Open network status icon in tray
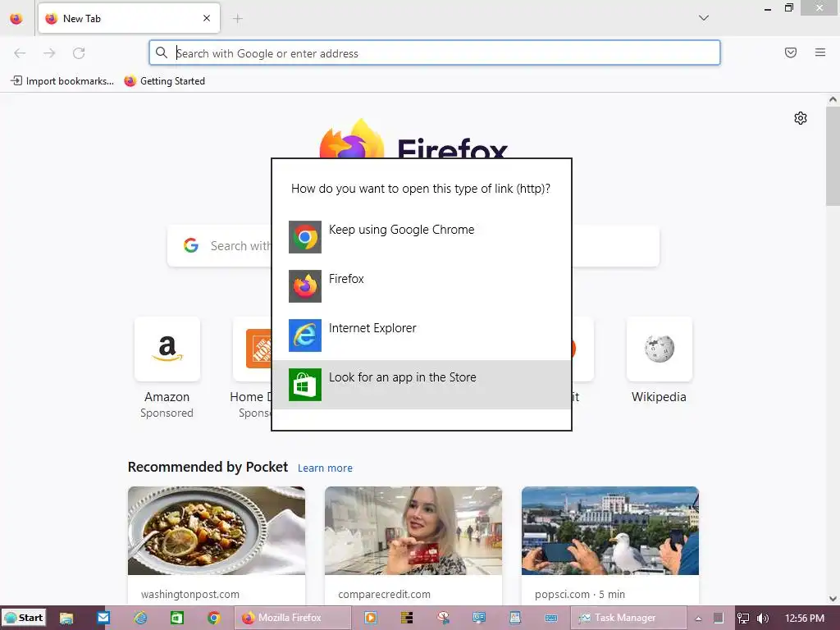Viewport: 840px width, 630px height. [x=743, y=619]
